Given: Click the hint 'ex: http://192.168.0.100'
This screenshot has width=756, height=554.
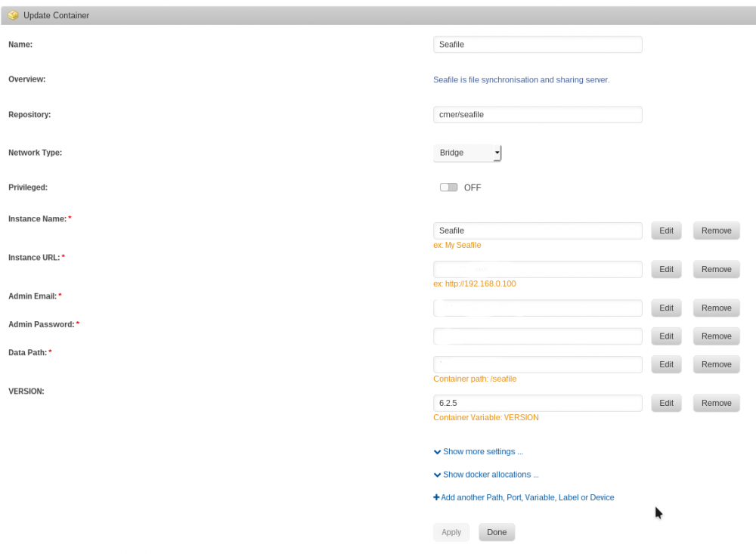Looking at the screenshot, I should [475, 284].
